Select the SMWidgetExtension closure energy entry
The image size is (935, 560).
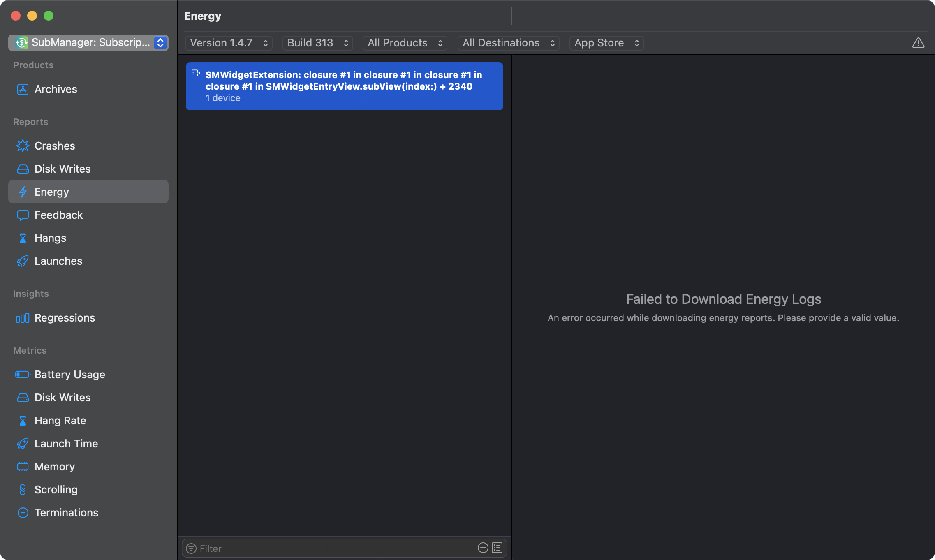345,86
